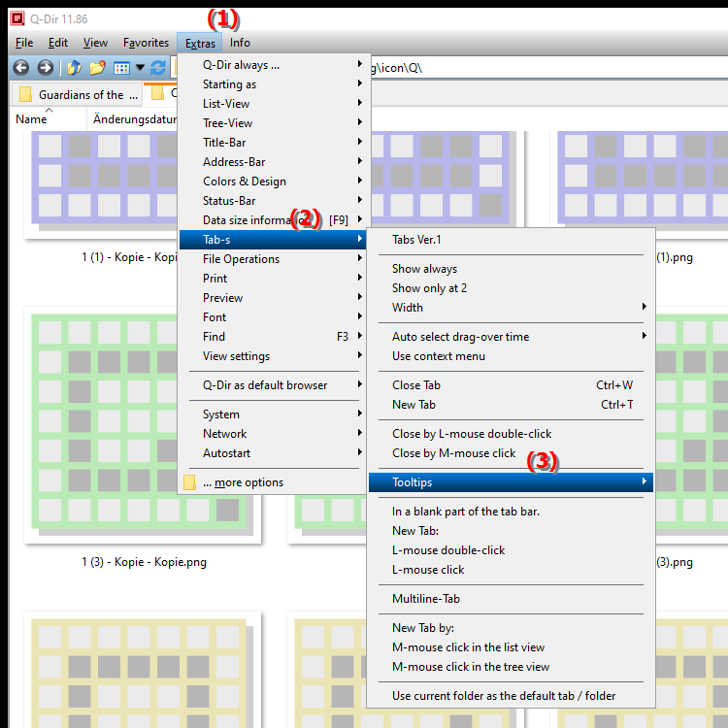Click 'Use current folder as the default tab / folder'

pyautogui.click(x=511, y=696)
